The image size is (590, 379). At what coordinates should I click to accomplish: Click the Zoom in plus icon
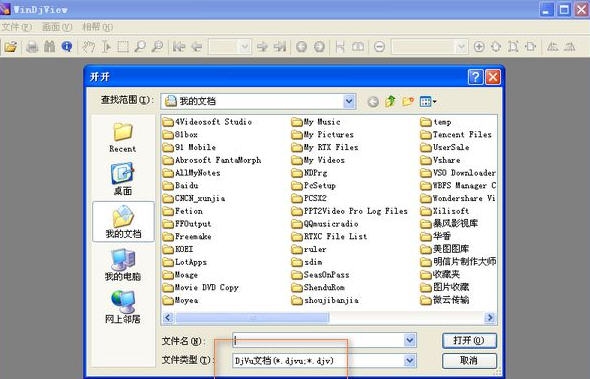[479, 47]
